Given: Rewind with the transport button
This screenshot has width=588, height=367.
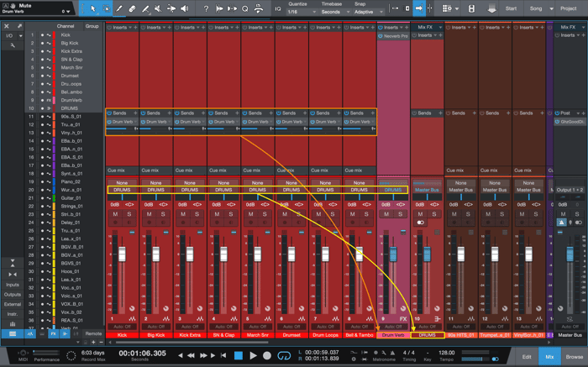Looking at the screenshot, I should (x=191, y=355).
